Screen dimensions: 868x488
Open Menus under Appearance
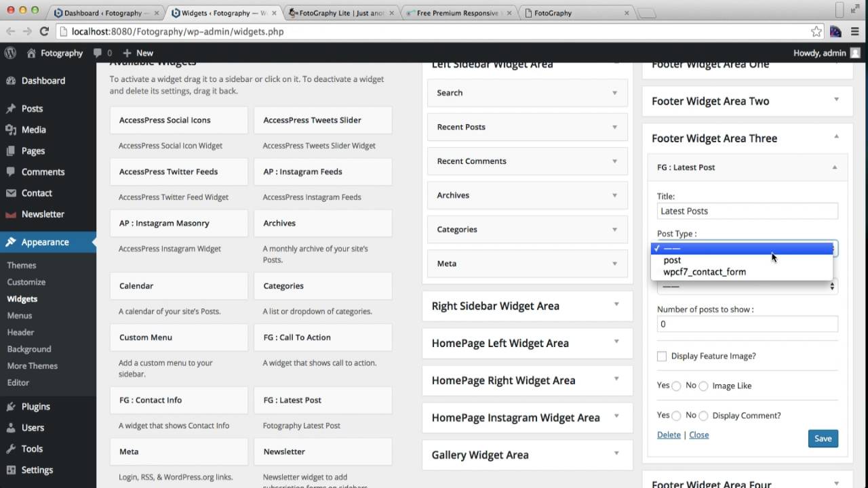pyautogui.click(x=20, y=315)
